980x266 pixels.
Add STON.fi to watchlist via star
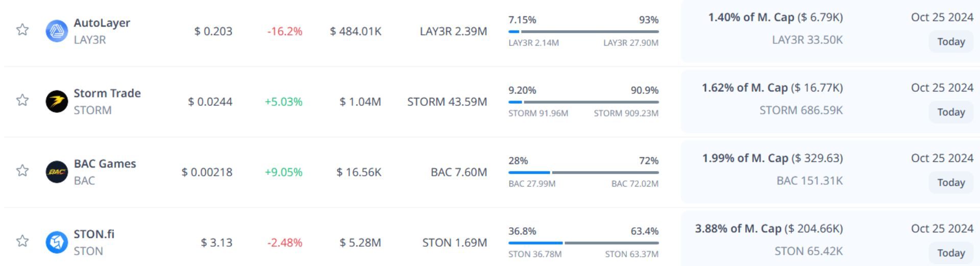(22, 241)
